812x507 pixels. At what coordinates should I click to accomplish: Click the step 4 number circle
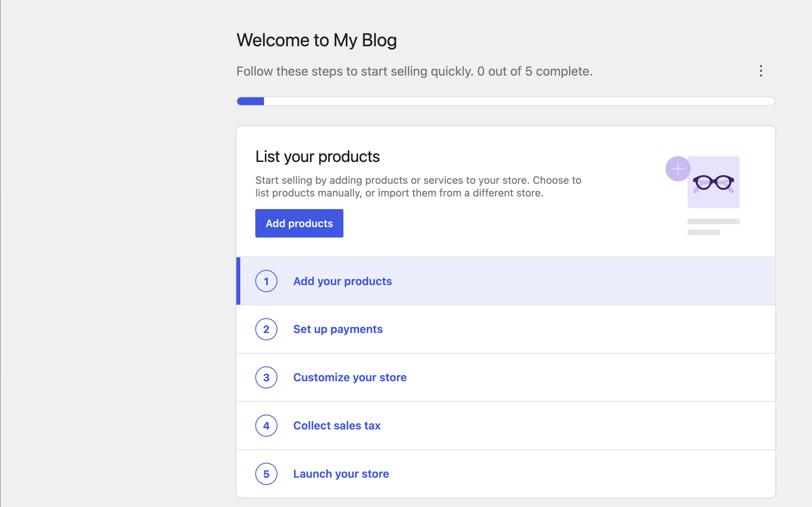pos(266,426)
